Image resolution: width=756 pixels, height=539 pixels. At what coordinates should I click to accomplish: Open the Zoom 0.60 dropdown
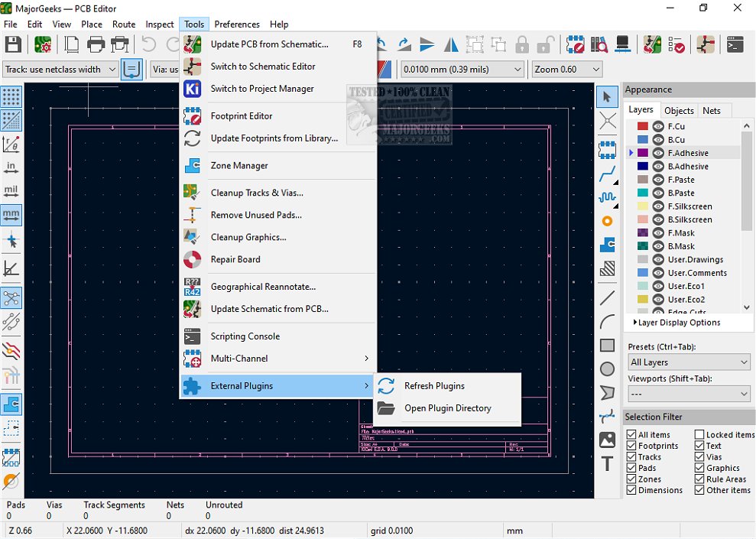click(x=567, y=70)
